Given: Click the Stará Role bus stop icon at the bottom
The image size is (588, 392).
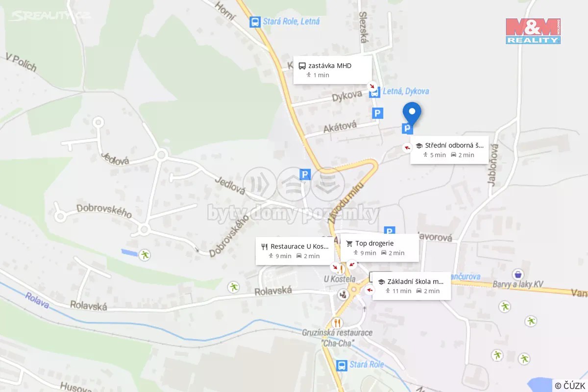Looking at the screenshot, I should pos(342,365).
